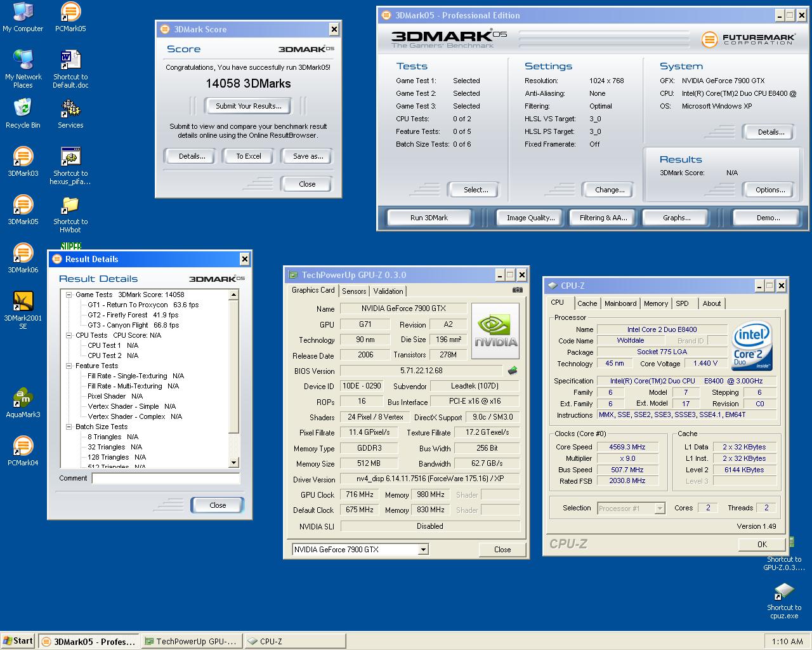Click scroll-down arrow in Result Details list

click(234, 463)
